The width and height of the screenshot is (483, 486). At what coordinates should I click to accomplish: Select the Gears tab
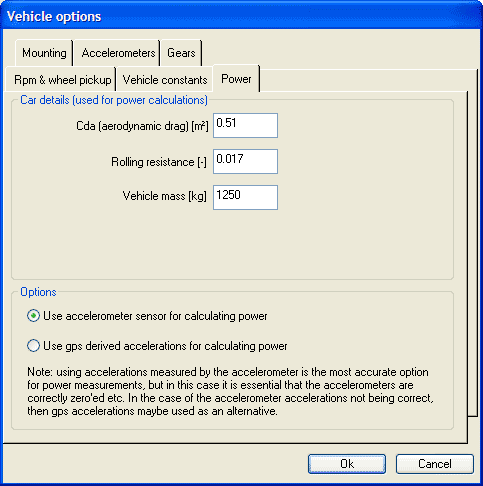coord(181,53)
